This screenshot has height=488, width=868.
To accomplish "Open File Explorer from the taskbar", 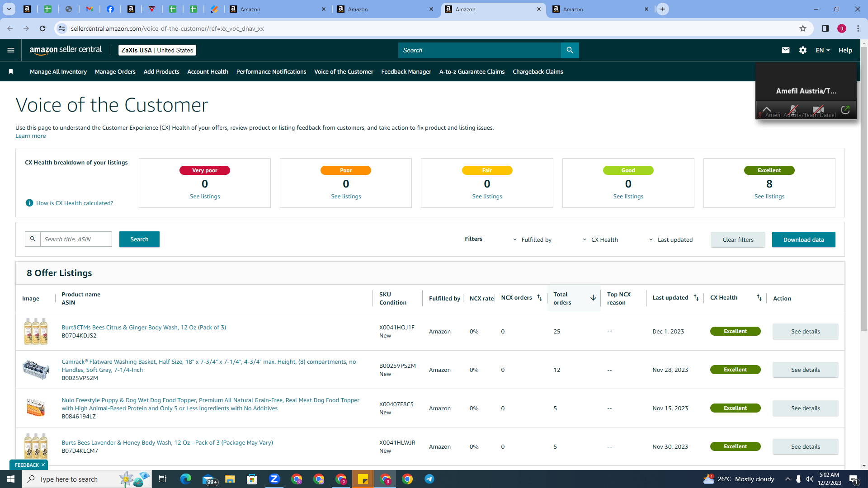I will [230, 479].
